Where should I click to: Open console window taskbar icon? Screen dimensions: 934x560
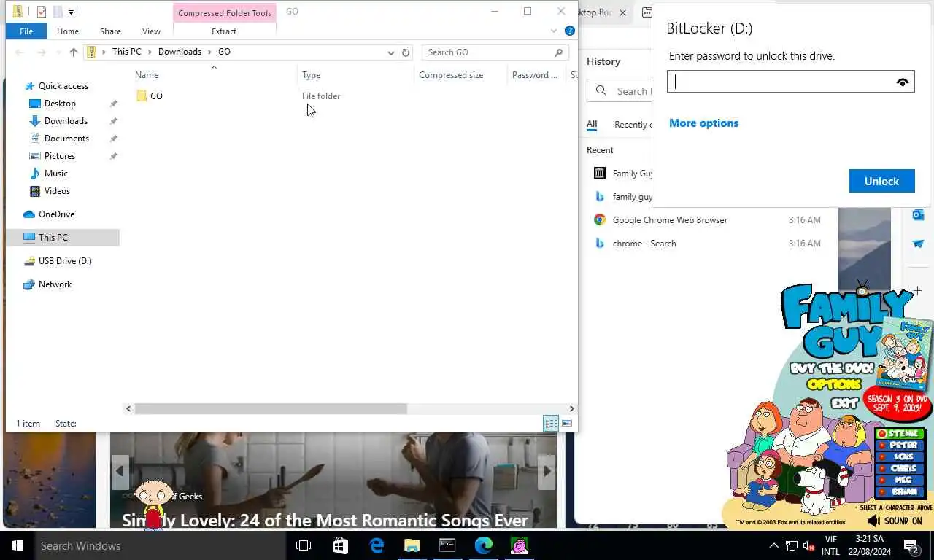click(447, 545)
